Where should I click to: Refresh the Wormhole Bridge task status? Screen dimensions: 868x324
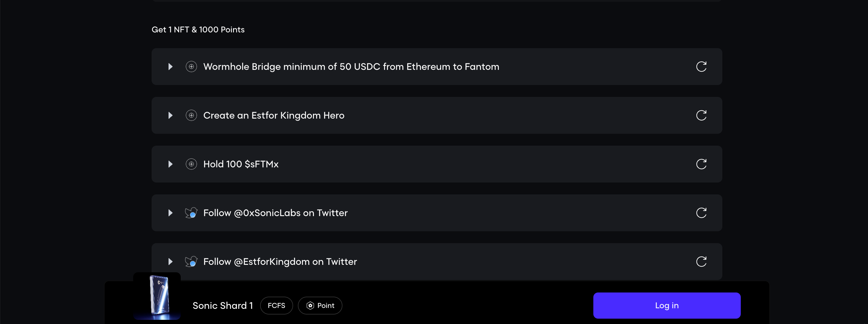(x=701, y=66)
